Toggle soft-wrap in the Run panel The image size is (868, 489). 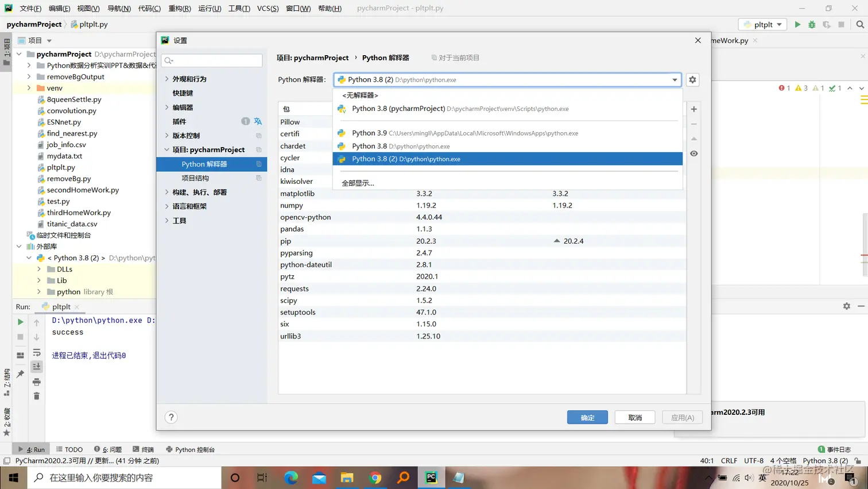[x=37, y=352]
